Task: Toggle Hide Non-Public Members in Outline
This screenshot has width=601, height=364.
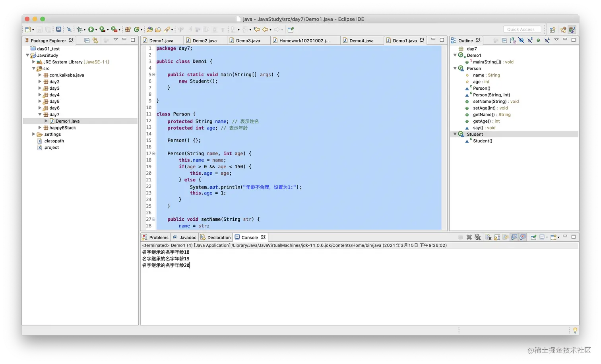Action: pyautogui.click(x=538, y=40)
